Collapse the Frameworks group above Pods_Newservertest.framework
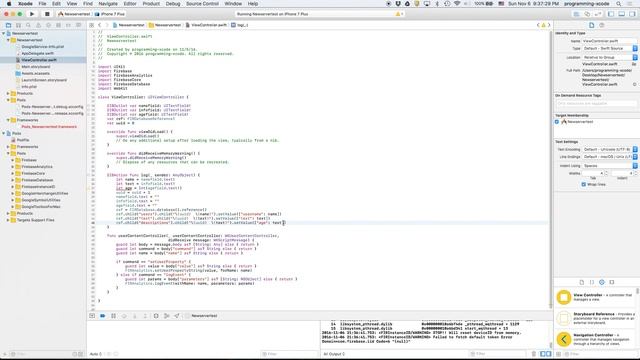 (x=8, y=120)
